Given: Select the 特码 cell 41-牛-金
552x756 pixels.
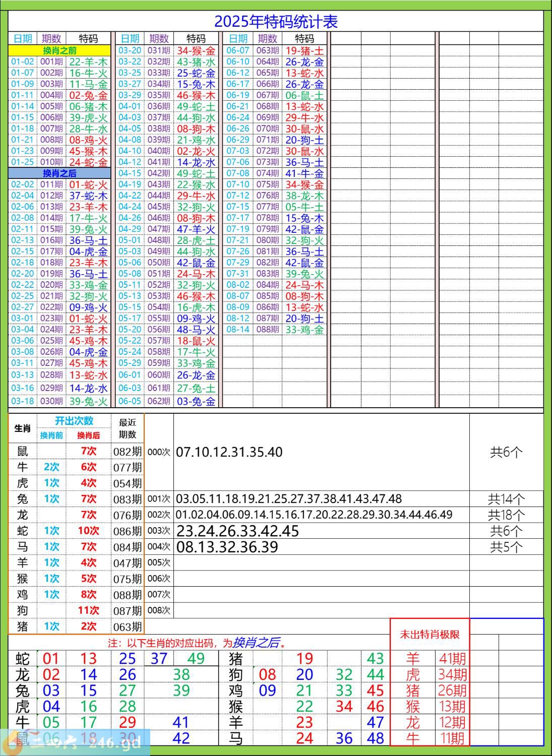Looking at the screenshot, I should tap(304, 173).
